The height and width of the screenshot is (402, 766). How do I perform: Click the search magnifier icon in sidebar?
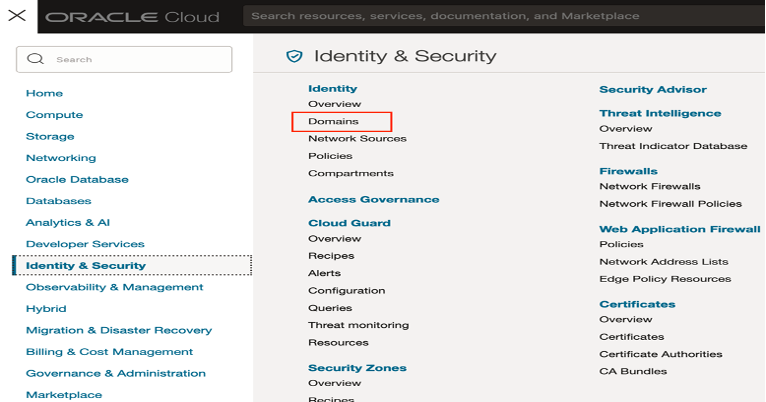[x=35, y=60]
